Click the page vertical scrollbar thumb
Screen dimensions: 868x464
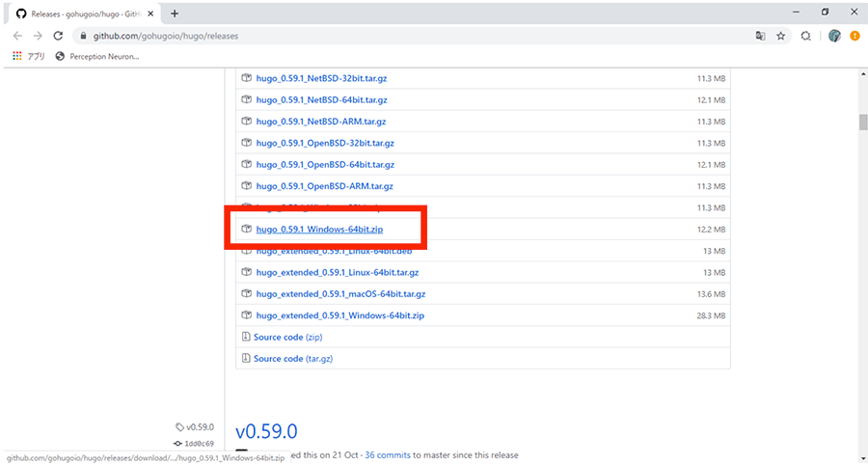point(863,122)
